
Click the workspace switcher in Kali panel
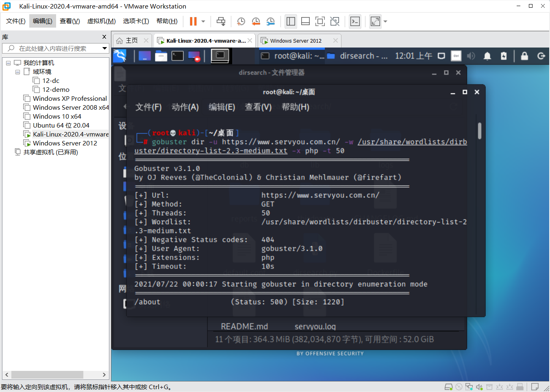point(220,56)
